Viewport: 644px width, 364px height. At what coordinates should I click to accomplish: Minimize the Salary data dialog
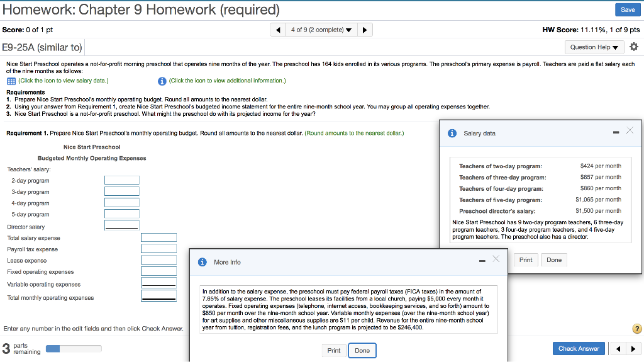pos(616,131)
